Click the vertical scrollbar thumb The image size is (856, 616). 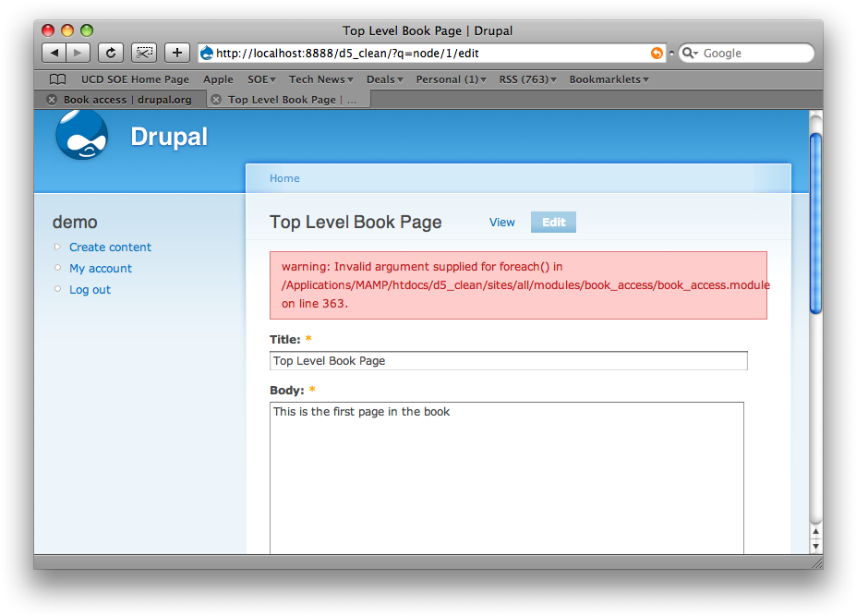click(x=814, y=222)
